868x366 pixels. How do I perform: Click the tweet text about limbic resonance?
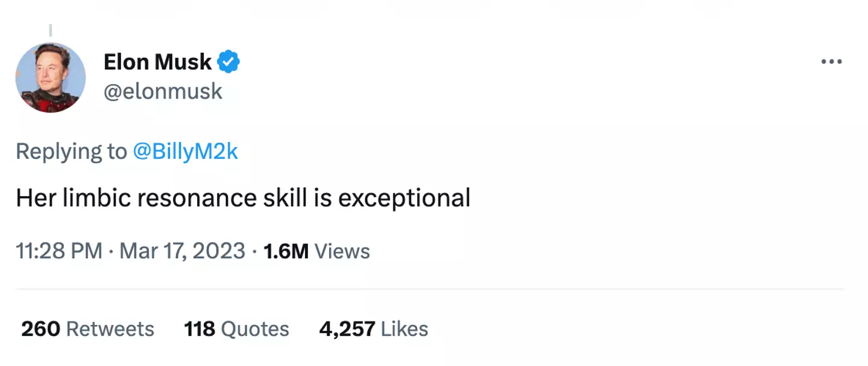coord(243,198)
